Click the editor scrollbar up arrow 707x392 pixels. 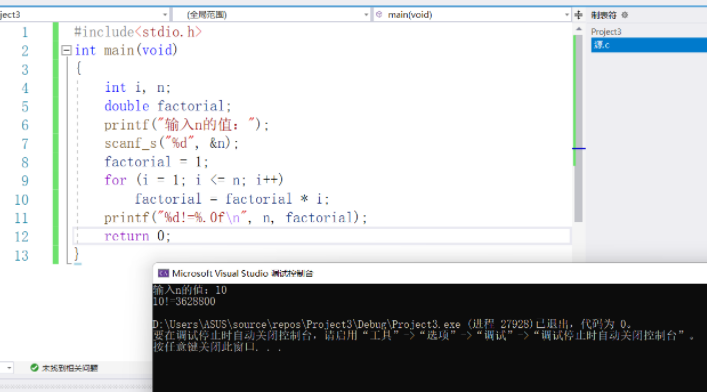tap(578, 29)
